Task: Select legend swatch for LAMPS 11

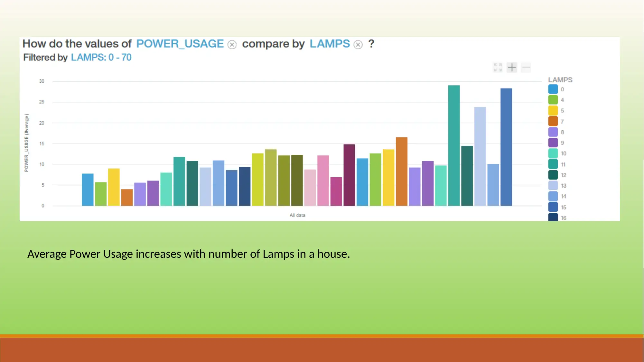Action: tap(553, 164)
